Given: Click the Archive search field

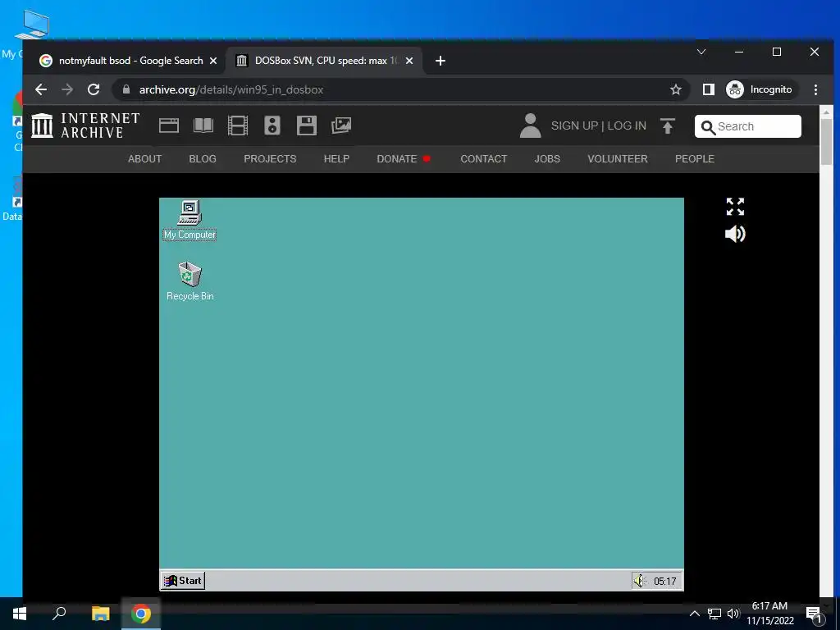Looking at the screenshot, I should pos(748,126).
